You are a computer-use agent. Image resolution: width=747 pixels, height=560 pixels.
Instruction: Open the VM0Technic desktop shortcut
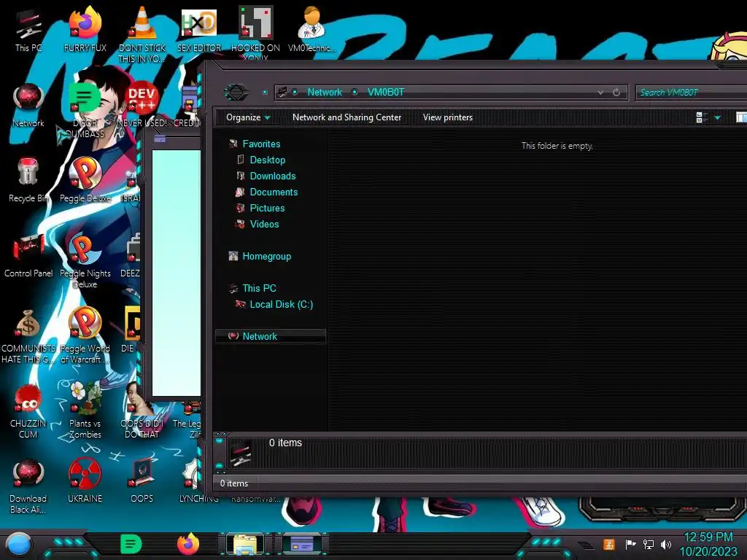pyautogui.click(x=311, y=29)
